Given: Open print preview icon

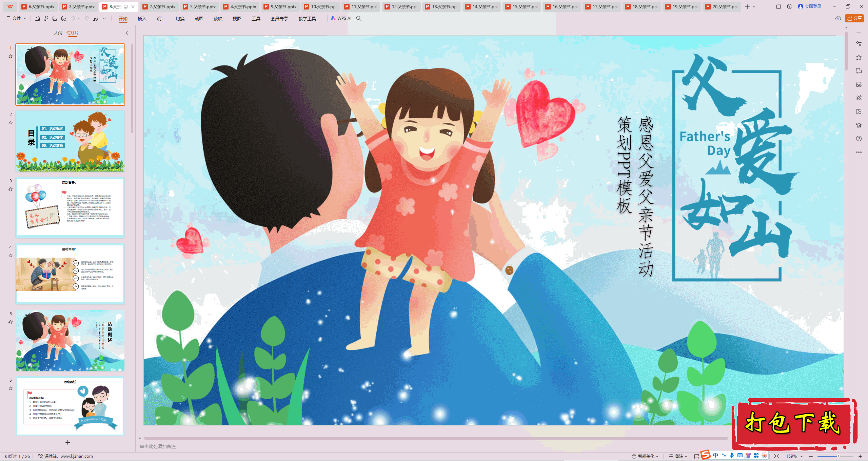Looking at the screenshot, I should [x=64, y=18].
